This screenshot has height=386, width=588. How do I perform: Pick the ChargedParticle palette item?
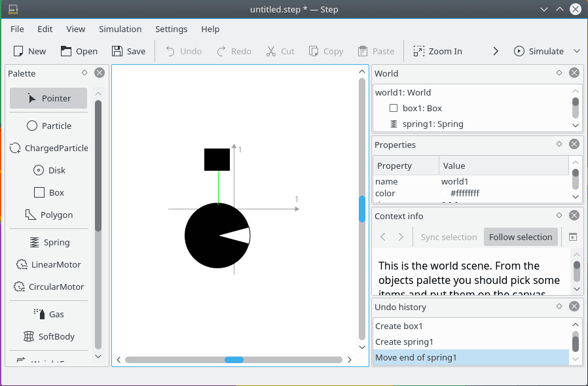point(48,148)
